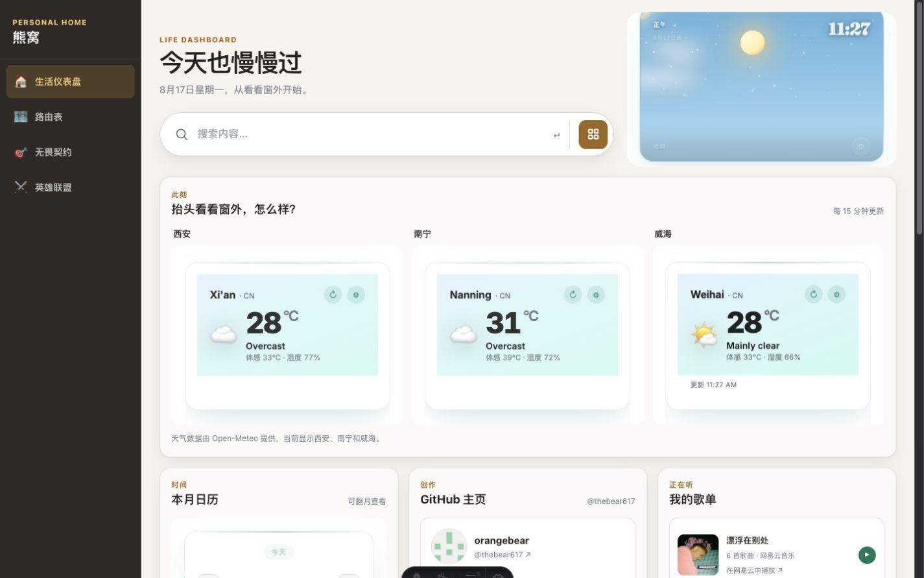924x578 pixels.
Task: Select 英雄联盟 in the sidebar
Action: pyautogui.click(x=71, y=187)
